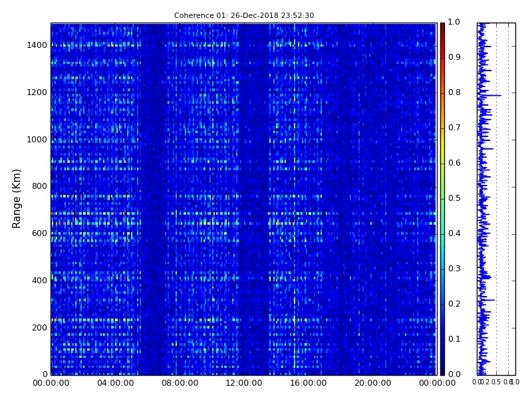Viewport: 532px width, 399px height.
Task: Click the colorbar tick label '0.5'
Action: (x=454, y=198)
